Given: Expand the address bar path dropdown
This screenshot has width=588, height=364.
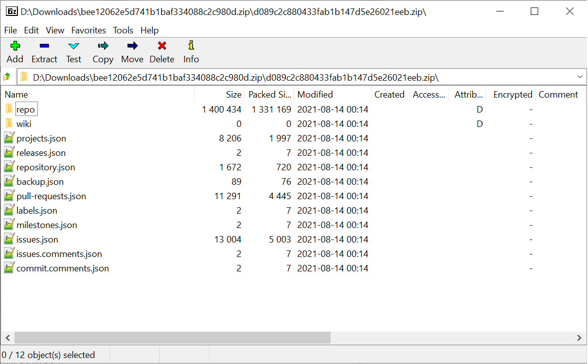Looking at the screenshot, I should pyautogui.click(x=580, y=77).
